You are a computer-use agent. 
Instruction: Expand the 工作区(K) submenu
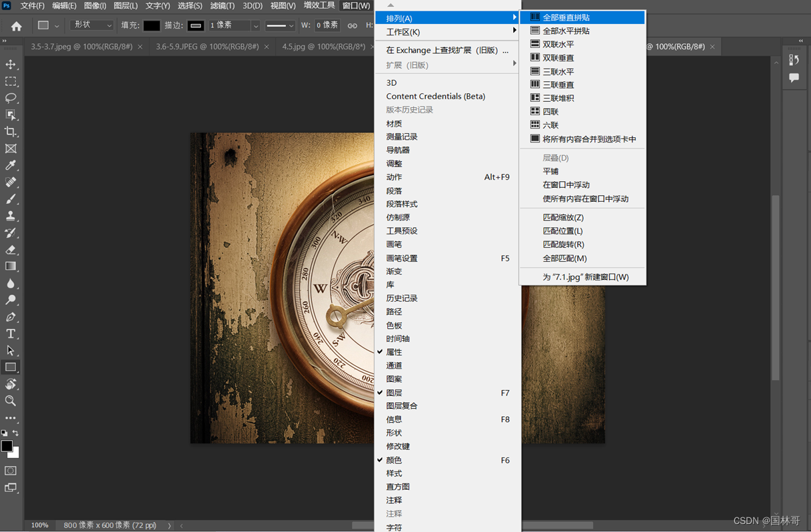tap(446, 32)
